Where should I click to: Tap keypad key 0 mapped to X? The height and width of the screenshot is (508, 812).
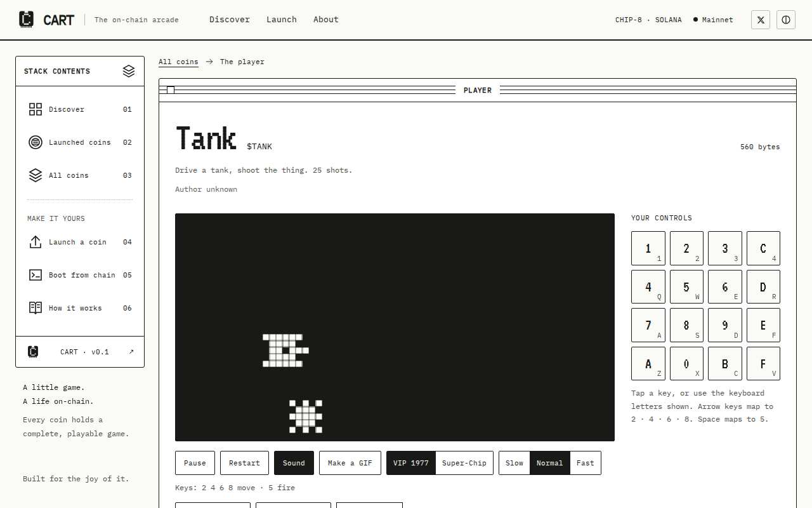point(686,363)
